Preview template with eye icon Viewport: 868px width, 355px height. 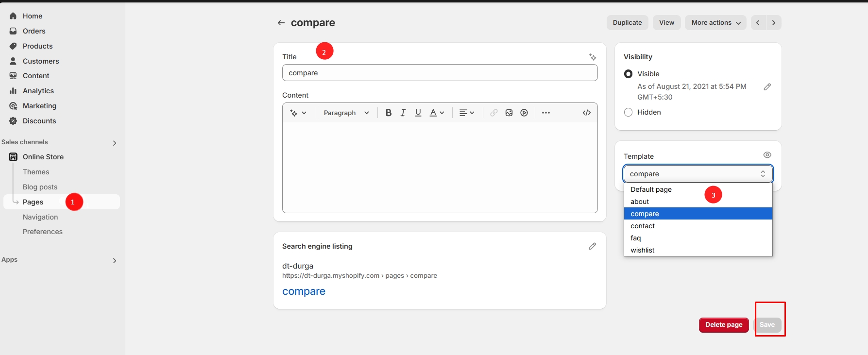click(x=767, y=155)
